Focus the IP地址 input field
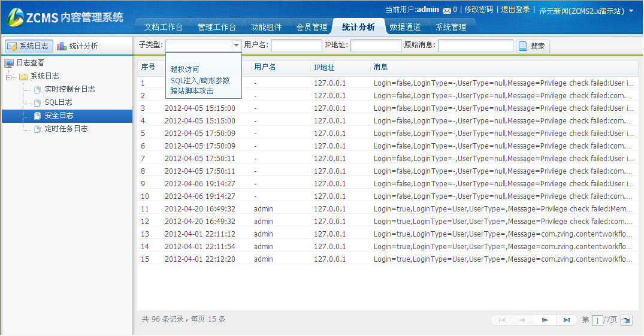Screen dimensions: 644x336 point(376,46)
